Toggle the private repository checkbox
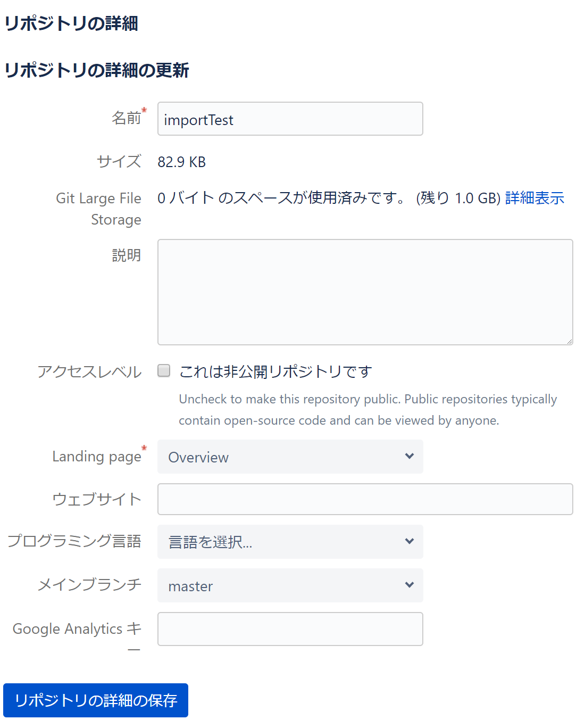This screenshot has height=728, width=585. tap(164, 370)
